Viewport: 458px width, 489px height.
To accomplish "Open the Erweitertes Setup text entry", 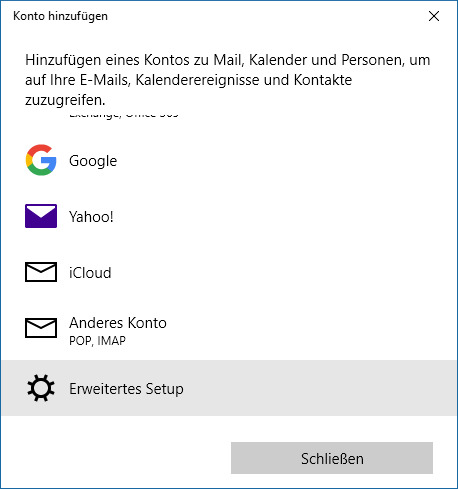I will pos(126,389).
